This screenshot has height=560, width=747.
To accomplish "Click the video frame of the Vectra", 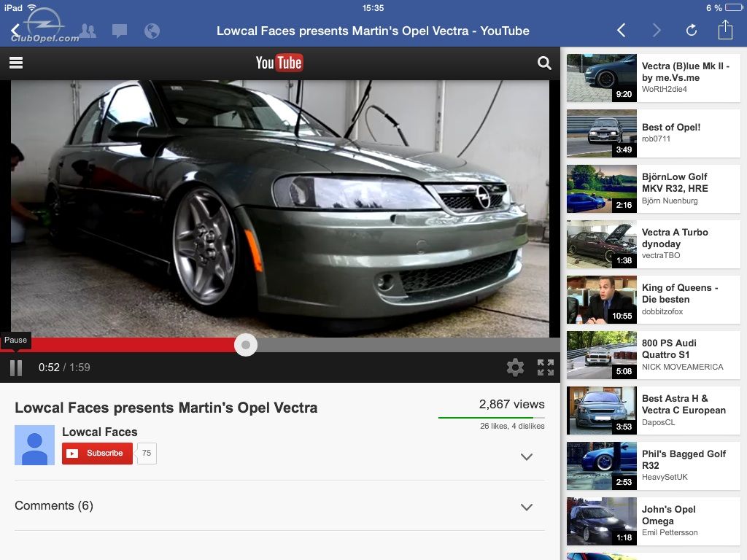I will (280, 209).
